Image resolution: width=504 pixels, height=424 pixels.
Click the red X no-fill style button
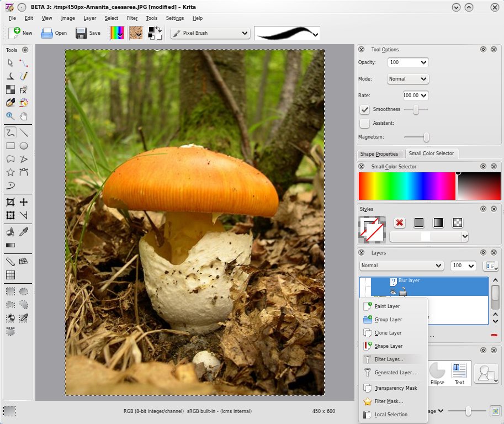[x=400, y=222]
